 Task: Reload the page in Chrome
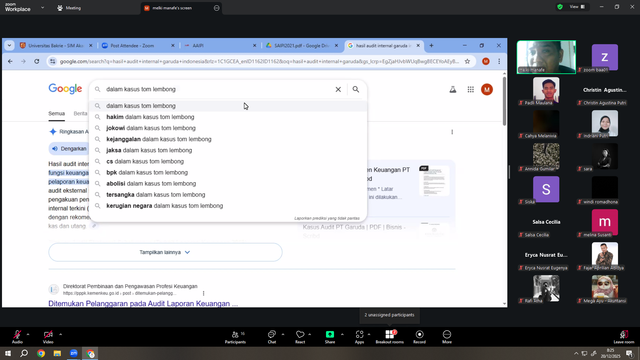(x=37, y=61)
